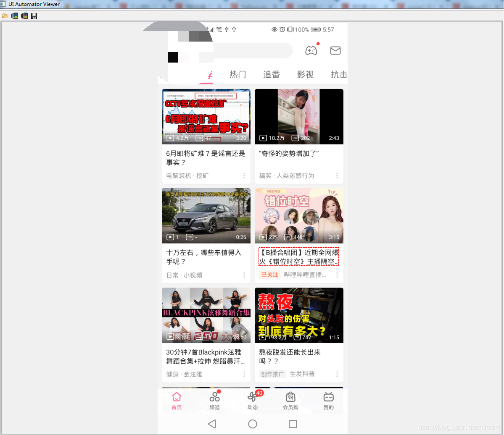Click the Device Screenshot dump icon
The image size is (504, 435).
tap(15, 16)
